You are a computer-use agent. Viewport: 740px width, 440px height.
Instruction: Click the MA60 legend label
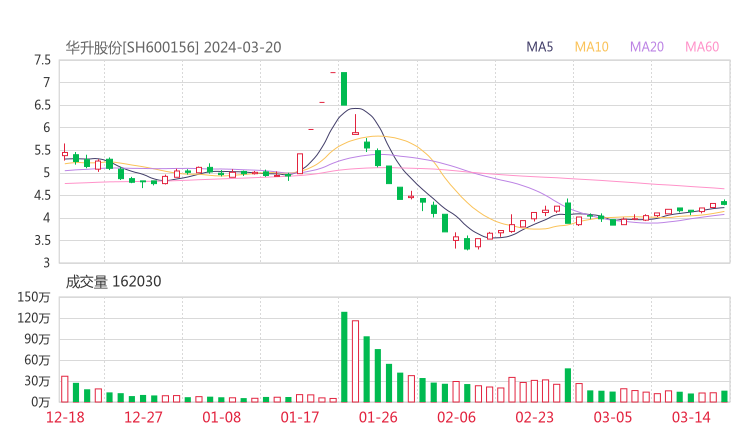pos(702,47)
